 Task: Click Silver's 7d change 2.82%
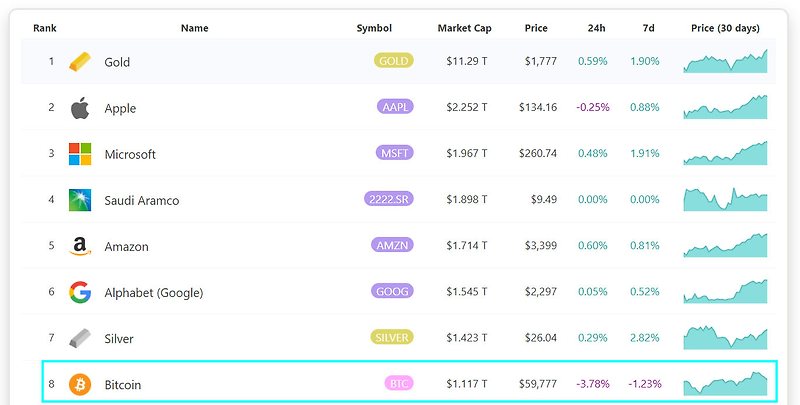click(645, 337)
